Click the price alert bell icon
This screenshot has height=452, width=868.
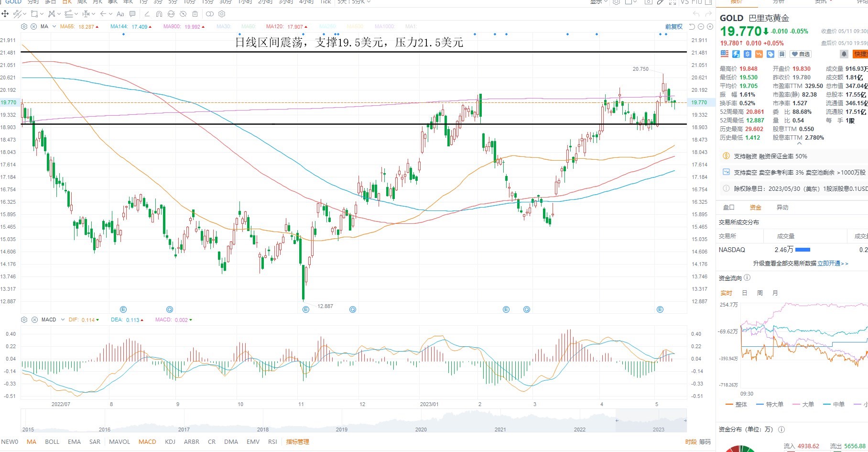click(x=844, y=54)
